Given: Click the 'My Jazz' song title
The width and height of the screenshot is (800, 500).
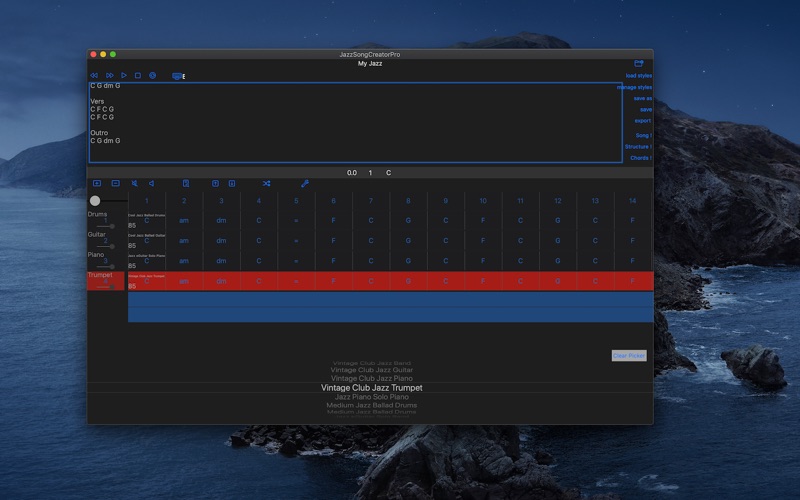Looking at the screenshot, I should coord(370,63).
